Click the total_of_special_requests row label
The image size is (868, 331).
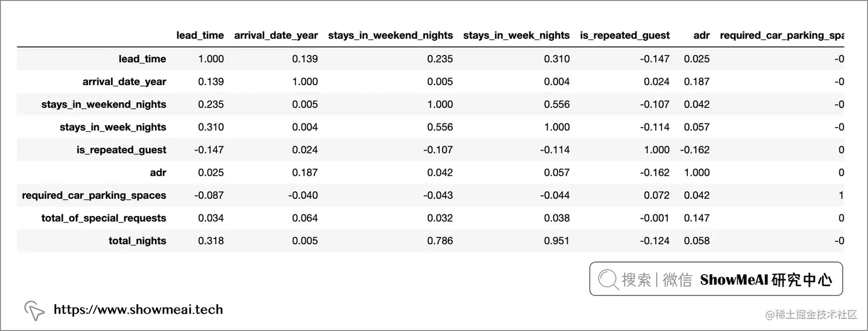pyautogui.click(x=103, y=218)
